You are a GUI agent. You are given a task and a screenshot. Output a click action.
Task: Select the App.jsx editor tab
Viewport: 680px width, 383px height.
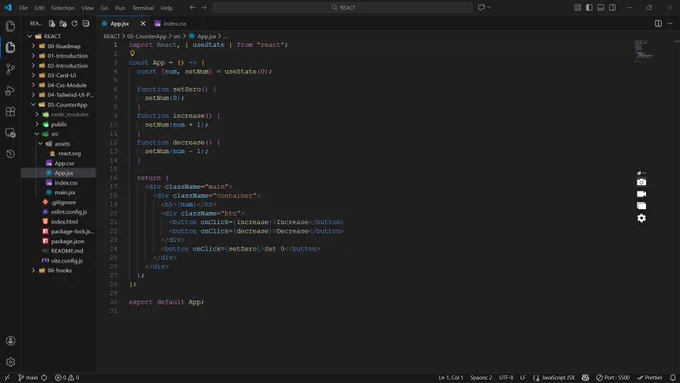(119, 23)
